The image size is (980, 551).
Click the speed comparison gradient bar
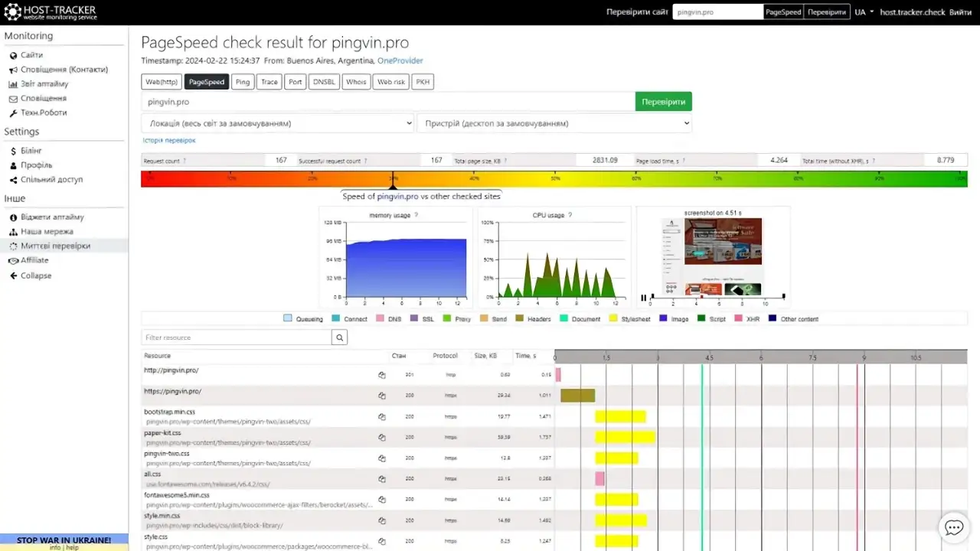[554, 179]
